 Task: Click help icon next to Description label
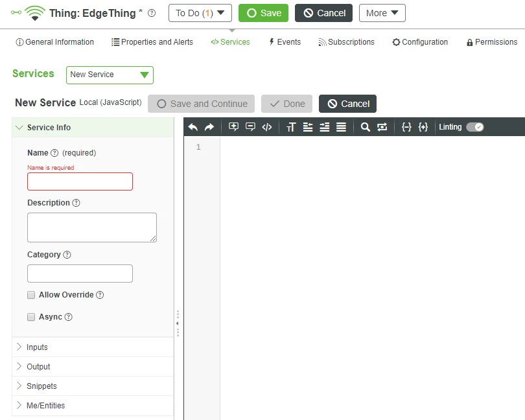click(76, 203)
